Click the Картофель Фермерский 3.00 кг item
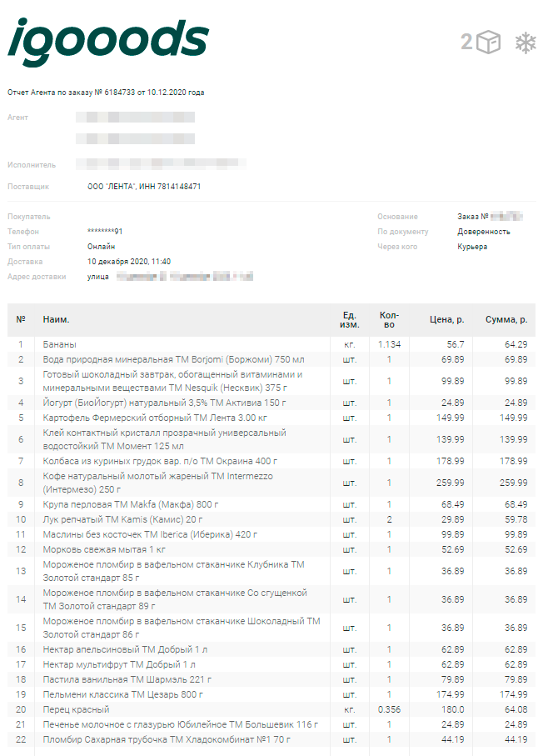The width and height of the screenshot is (543, 756). coord(155,418)
